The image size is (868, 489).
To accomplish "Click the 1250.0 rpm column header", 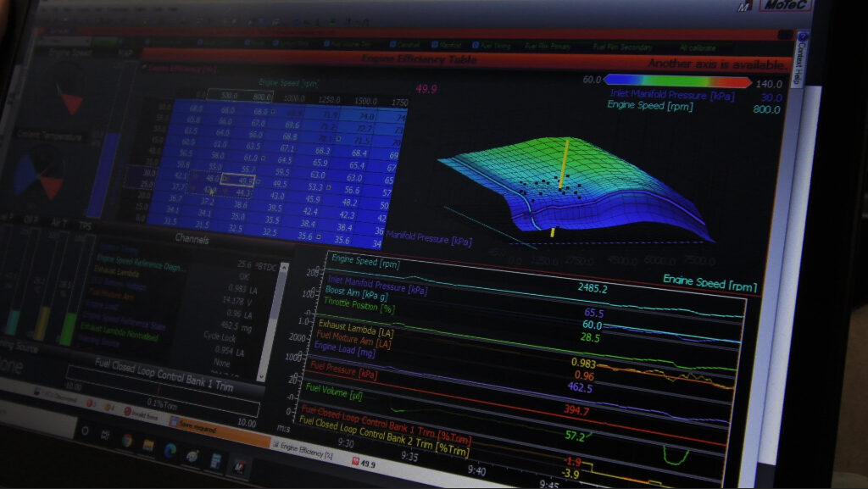I will 330,99.
